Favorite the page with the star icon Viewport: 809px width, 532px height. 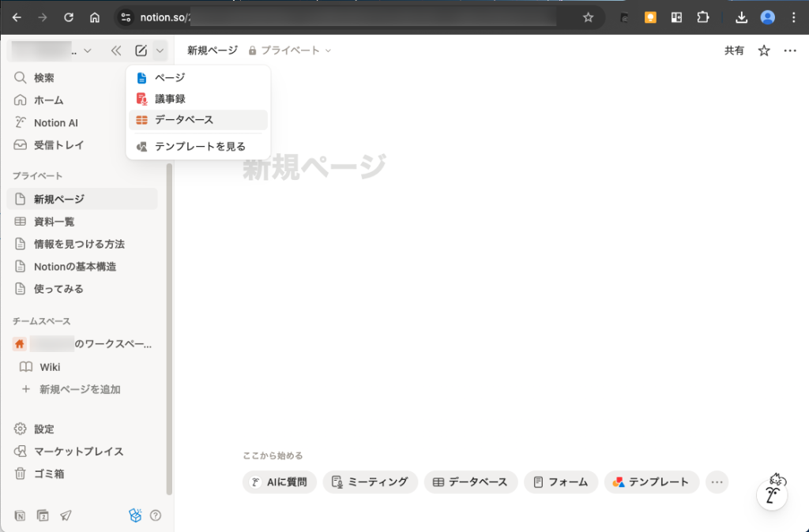pos(764,51)
